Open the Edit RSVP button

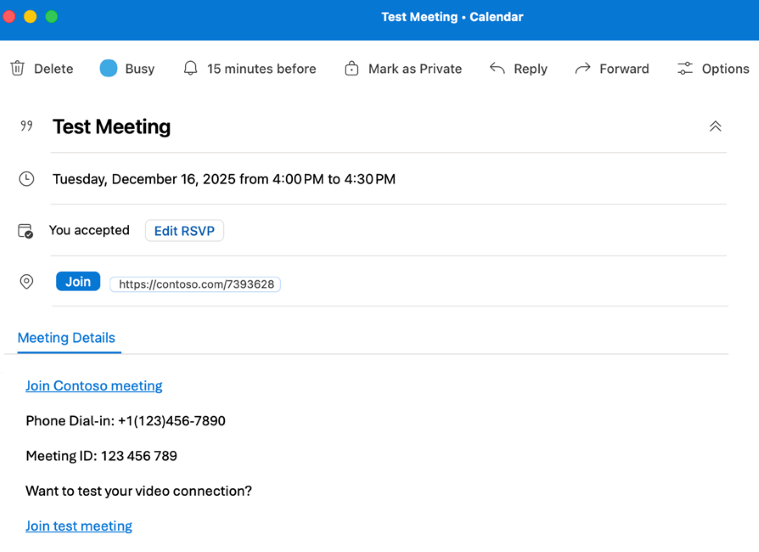pyautogui.click(x=184, y=230)
